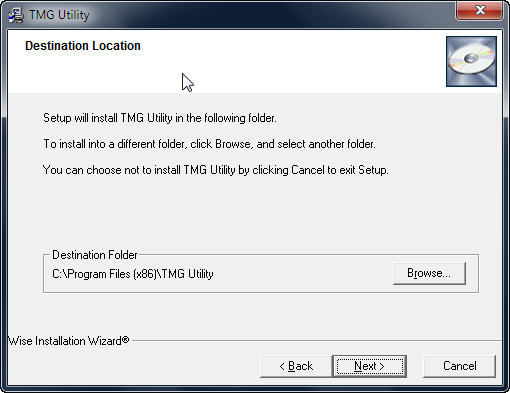This screenshot has height=393, width=510.
Task: Click the Wise Installation Wizard label
Action: click(x=68, y=341)
